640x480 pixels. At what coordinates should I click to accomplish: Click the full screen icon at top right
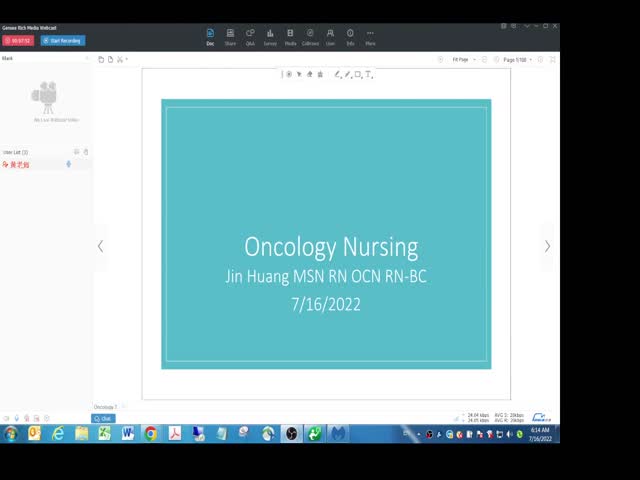552,60
